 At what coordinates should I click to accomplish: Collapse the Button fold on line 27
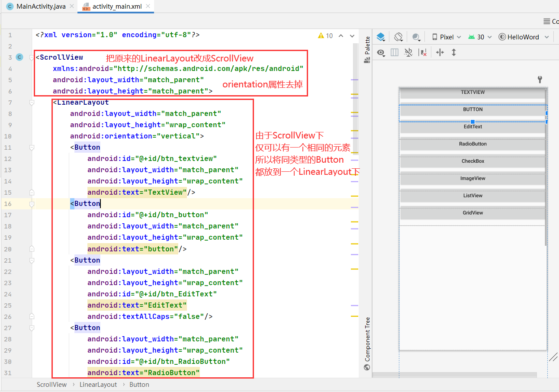coord(32,328)
